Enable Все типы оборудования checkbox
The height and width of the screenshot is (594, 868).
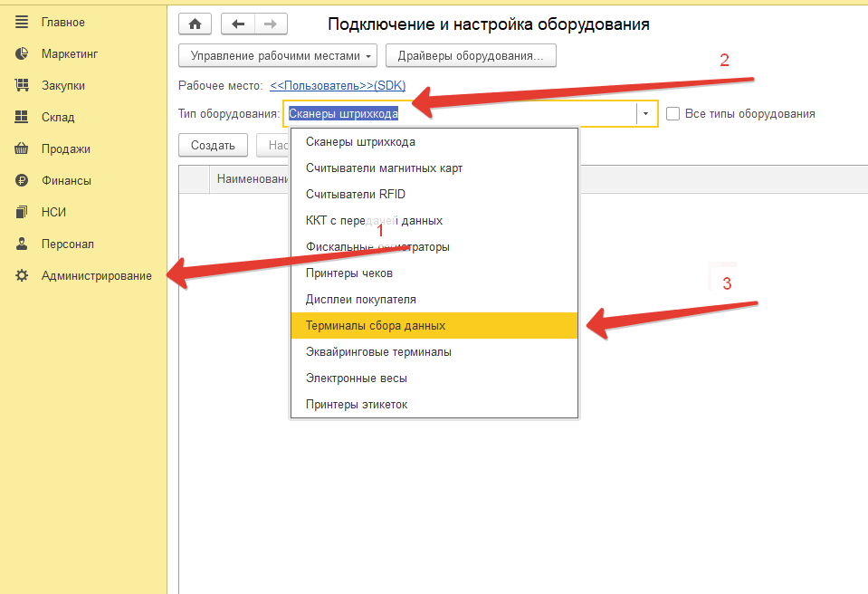(x=672, y=114)
